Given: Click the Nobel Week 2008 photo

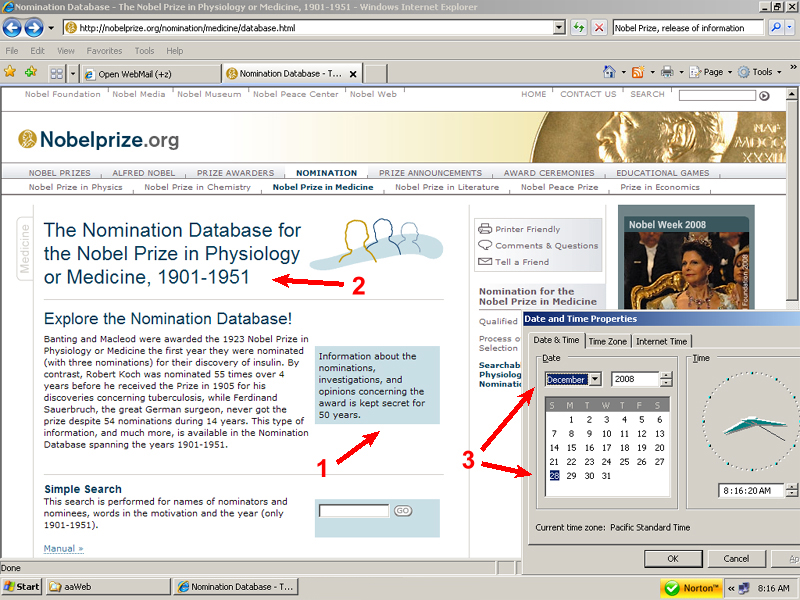Looking at the screenshot, I should [686, 270].
